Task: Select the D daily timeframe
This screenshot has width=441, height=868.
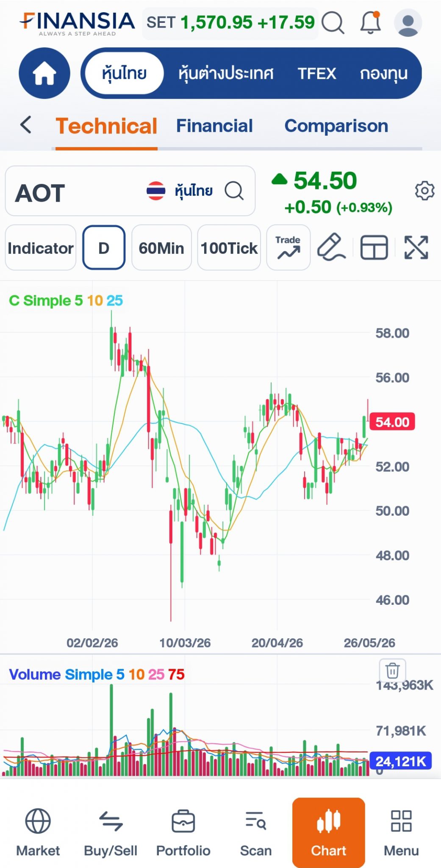Action: (x=104, y=248)
